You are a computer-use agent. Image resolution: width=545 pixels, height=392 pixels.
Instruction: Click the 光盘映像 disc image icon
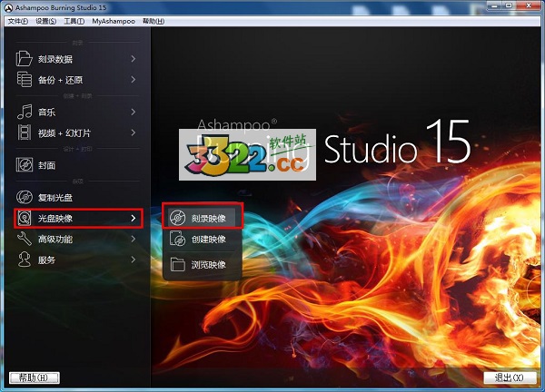25,218
